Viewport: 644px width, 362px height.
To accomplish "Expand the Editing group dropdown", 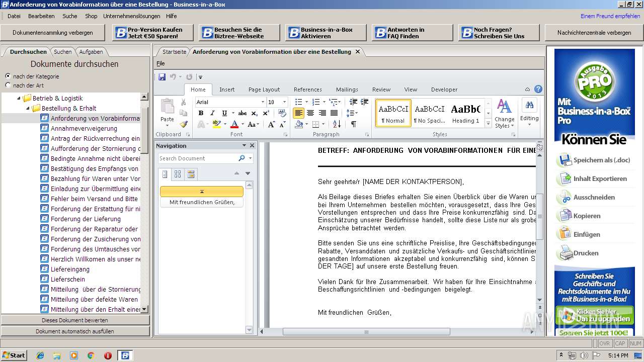I will (529, 113).
